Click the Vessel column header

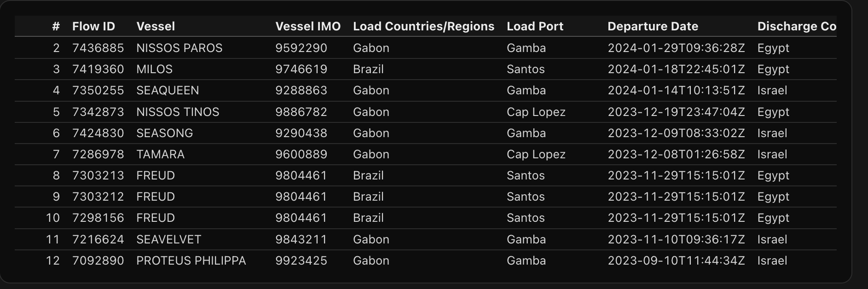[156, 26]
